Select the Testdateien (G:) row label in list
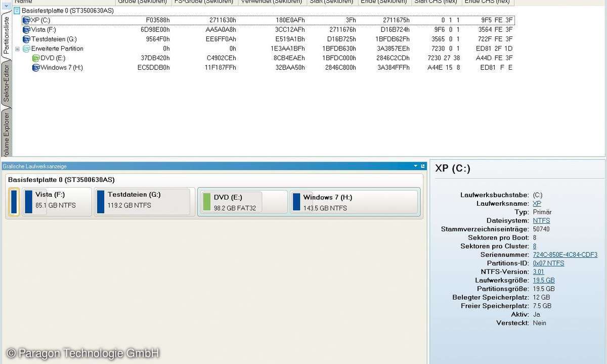 (54, 39)
